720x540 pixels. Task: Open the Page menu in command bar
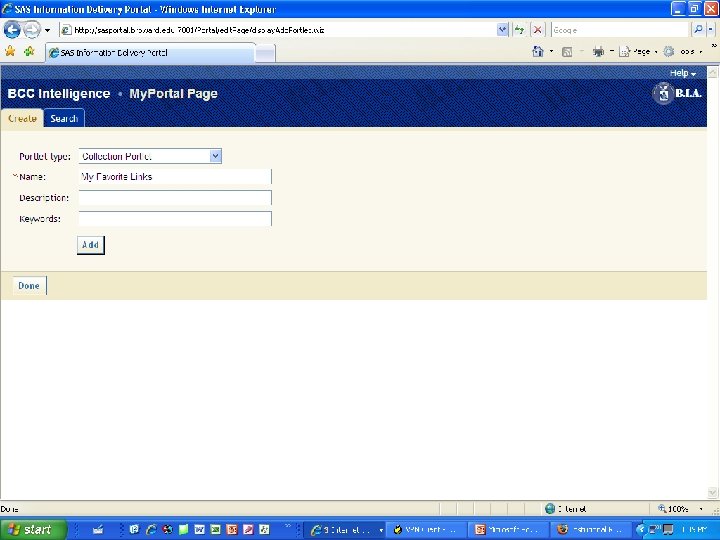[x=638, y=52]
